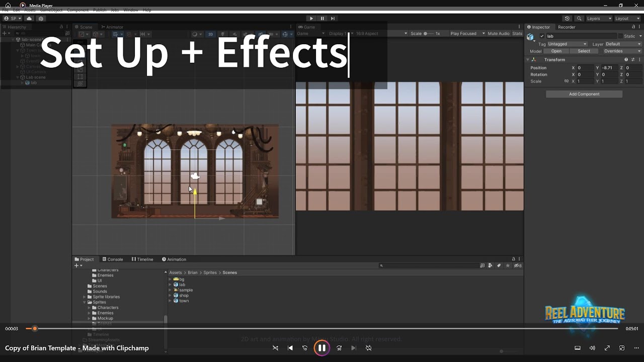The image size is (644, 362).
Task: Switch Media Player to mini player view
Action: click(622, 348)
